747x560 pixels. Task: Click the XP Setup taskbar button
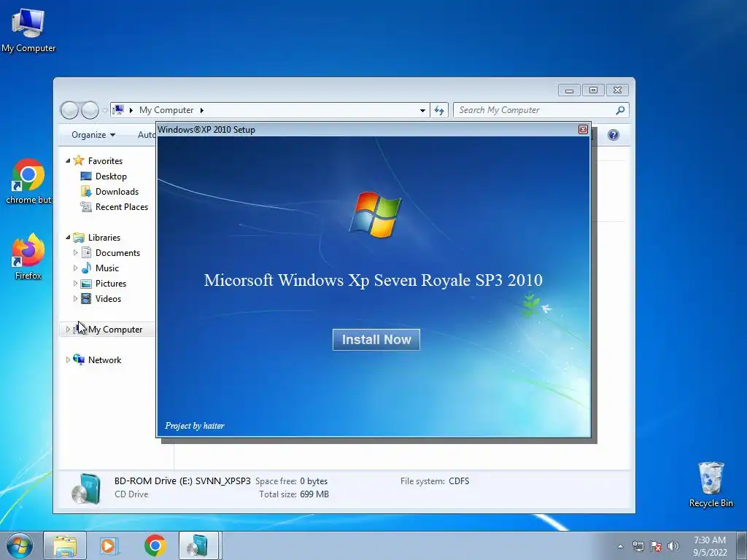coord(198,545)
